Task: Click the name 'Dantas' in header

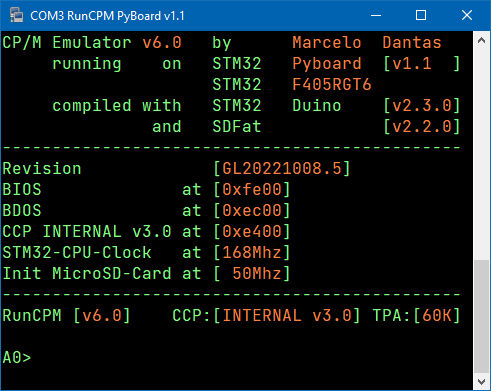Action: 412,42
